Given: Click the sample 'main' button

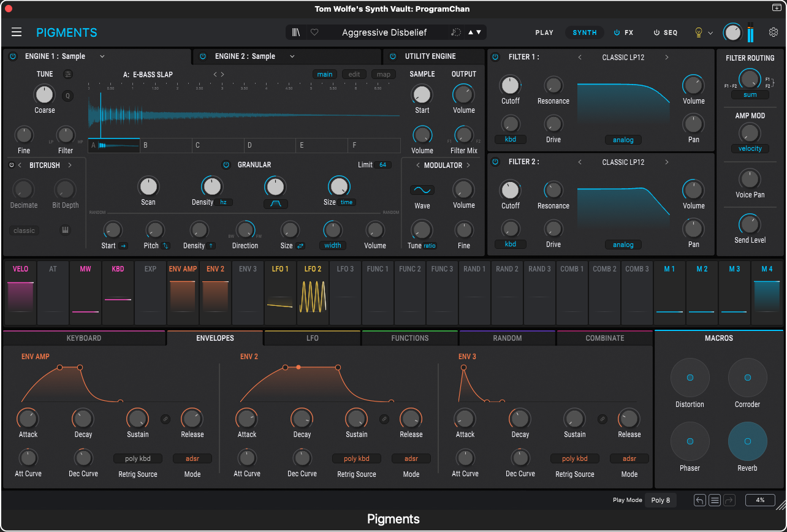Looking at the screenshot, I should tap(325, 75).
